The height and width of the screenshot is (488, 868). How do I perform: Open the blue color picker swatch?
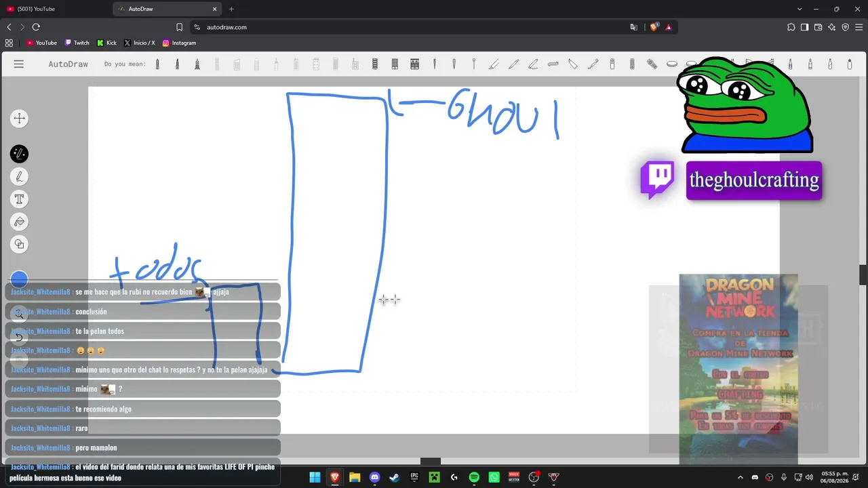click(x=19, y=279)
